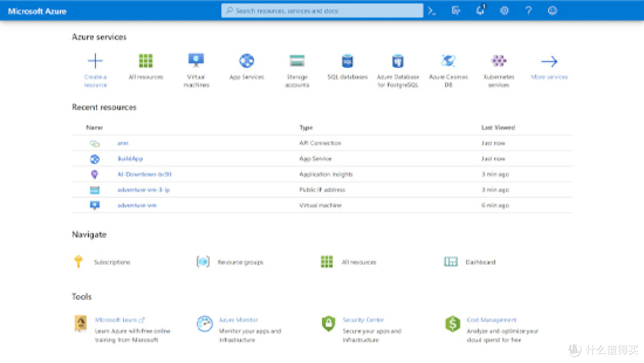Image resolution: width=644 pixels, height=363 pixels.
Task: Open All resources in Azure services
Action: [x=146, y=61]
